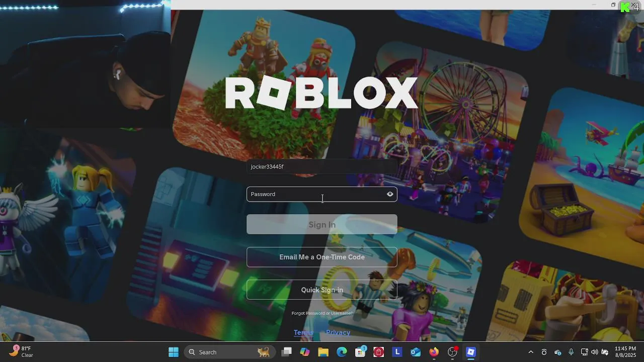
Task: Open the Terms link
Action: point(303,332)
